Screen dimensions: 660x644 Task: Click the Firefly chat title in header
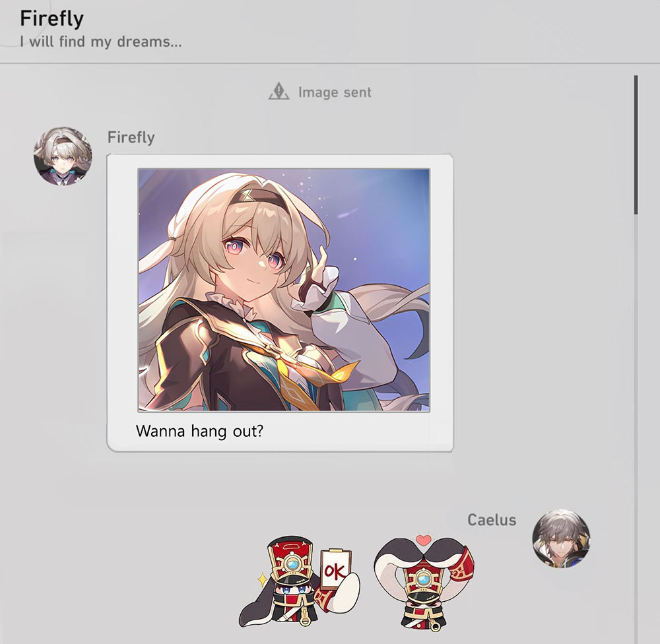[x=51, y=18]
